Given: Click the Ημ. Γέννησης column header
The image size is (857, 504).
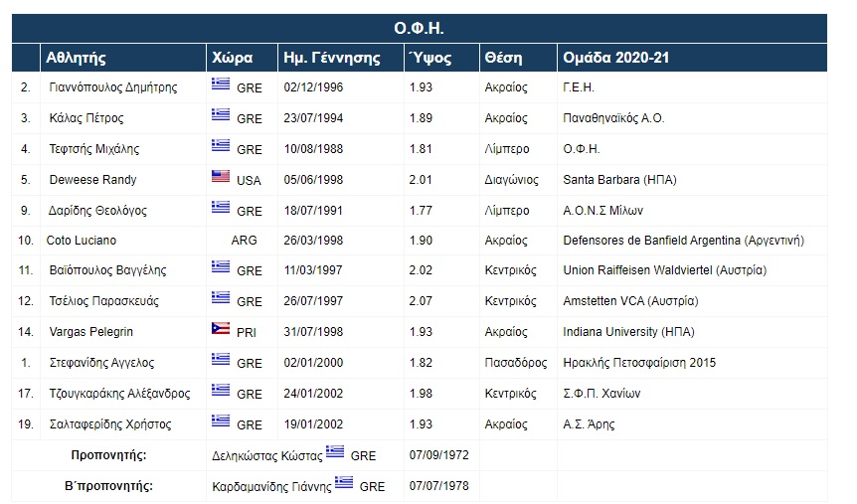Looking at the screenshot, I should click(331, 58).
